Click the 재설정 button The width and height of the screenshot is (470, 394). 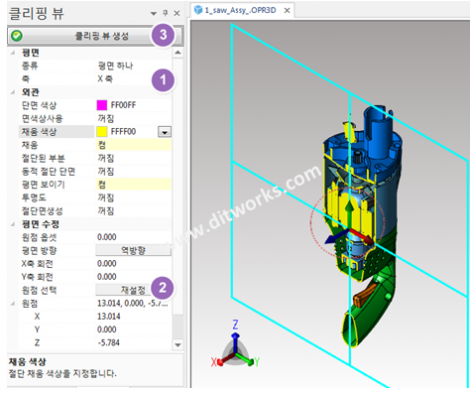[133, 290]
